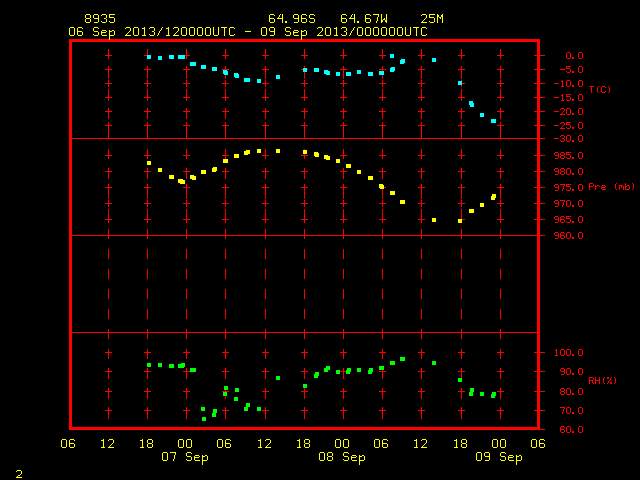The image size is (640, 480).
Task: Click the 08 Sep date label
Action: coord(342,457)
